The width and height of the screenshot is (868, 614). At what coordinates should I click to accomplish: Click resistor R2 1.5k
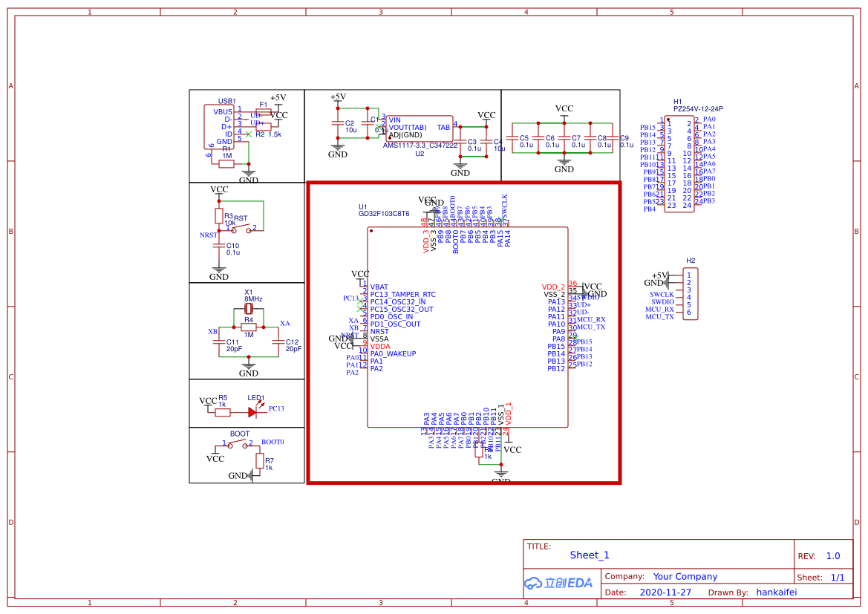pyautogui.click(x=264, y=127)
